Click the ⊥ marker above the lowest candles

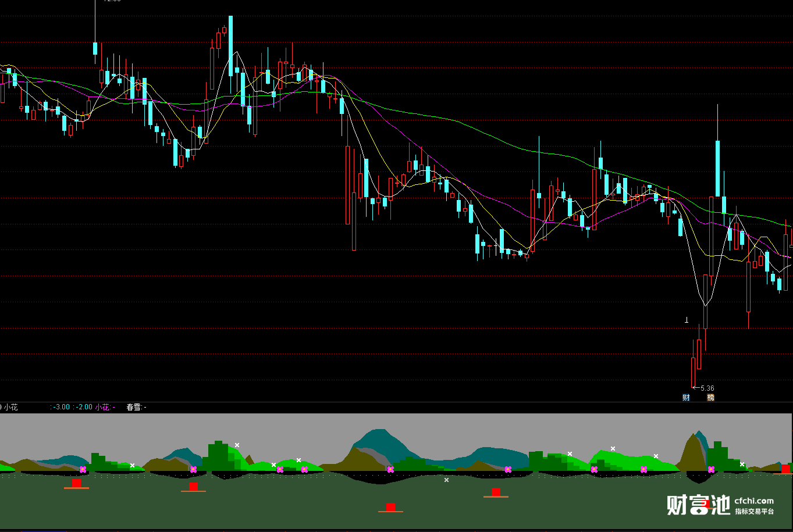[x=687, y=320]
